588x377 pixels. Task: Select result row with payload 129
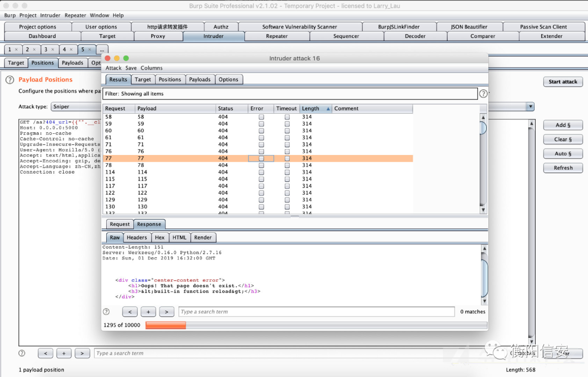(x=258, y=200)
